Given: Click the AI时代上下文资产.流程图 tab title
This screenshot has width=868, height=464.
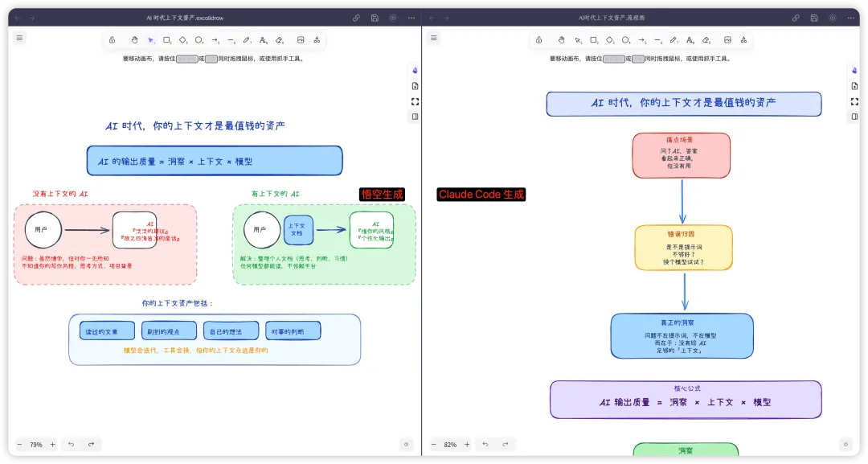Looking at the screenshot, I should pyautogui.click(x=611, y=18).
